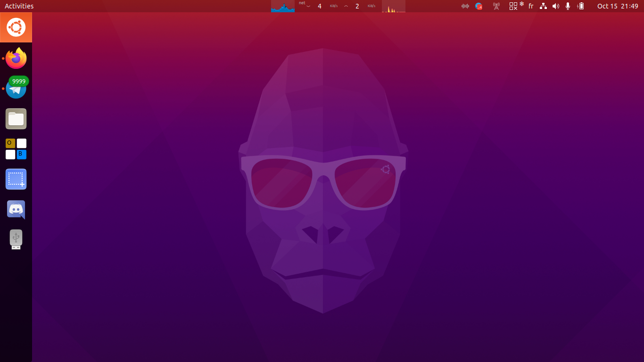The width and height of the screenshot is (644, 362).
Task: Open the tray app with red badge
Action: 479,6
